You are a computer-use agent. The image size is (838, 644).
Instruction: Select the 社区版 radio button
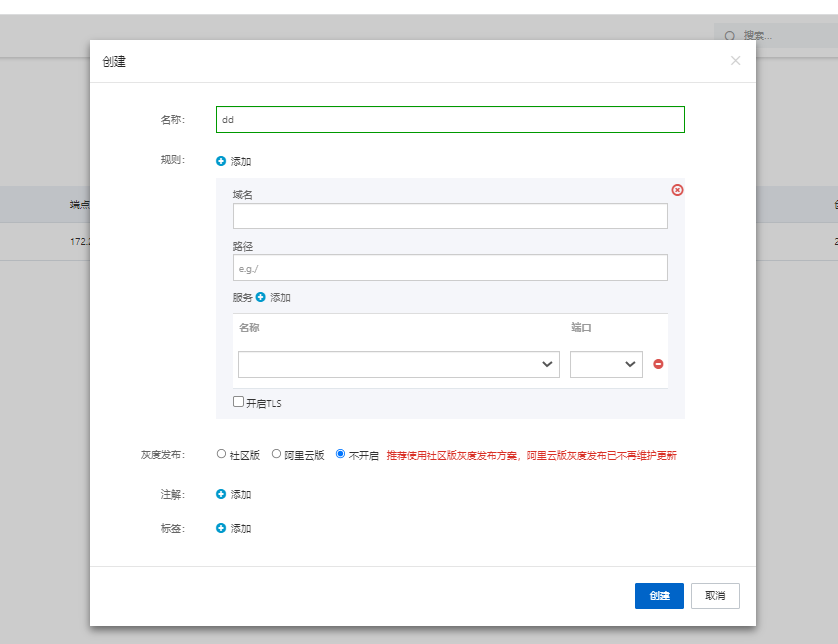click(x=222, y=454)
